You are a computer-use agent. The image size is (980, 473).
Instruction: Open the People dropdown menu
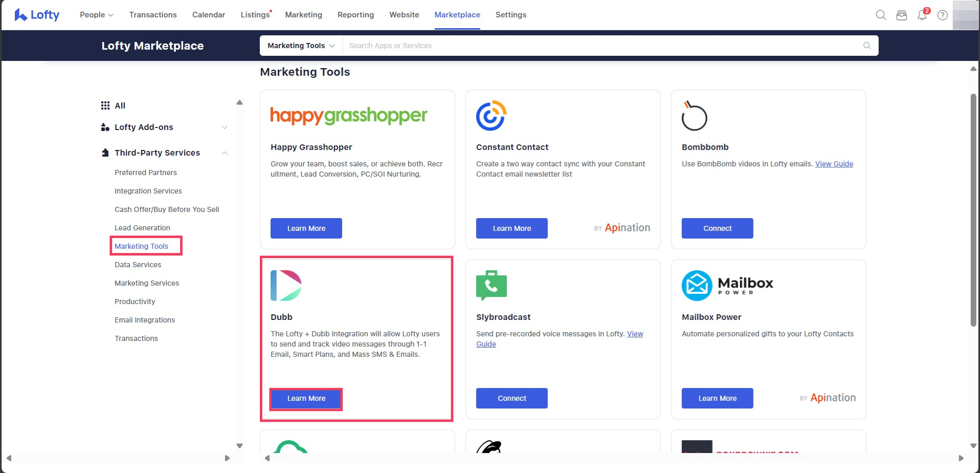pos(97,15)
